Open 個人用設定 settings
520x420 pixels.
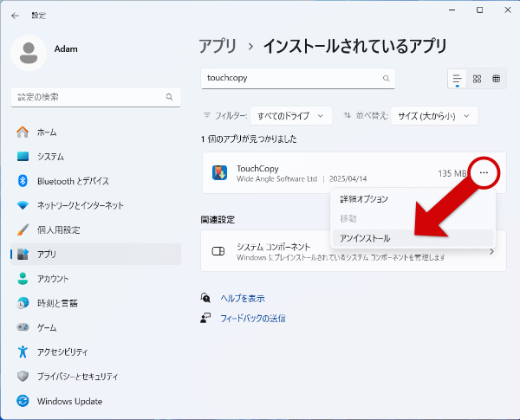click(96, 229)
